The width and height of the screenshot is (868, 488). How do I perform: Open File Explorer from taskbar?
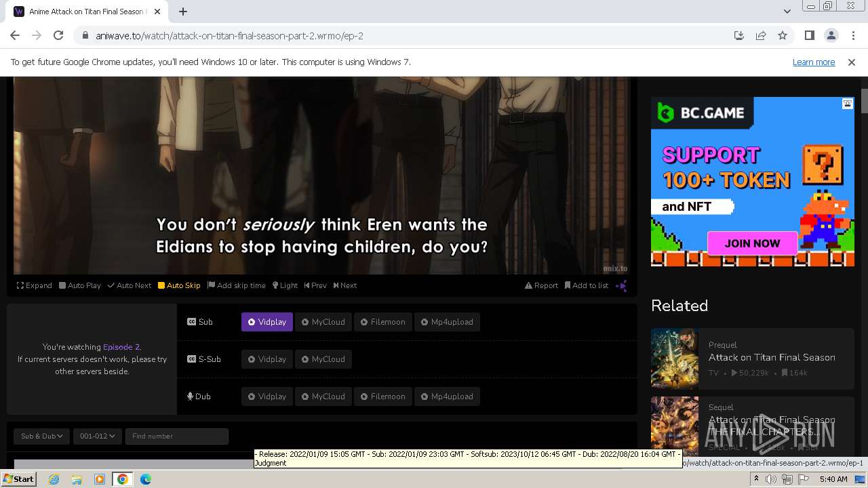[77, 479]
